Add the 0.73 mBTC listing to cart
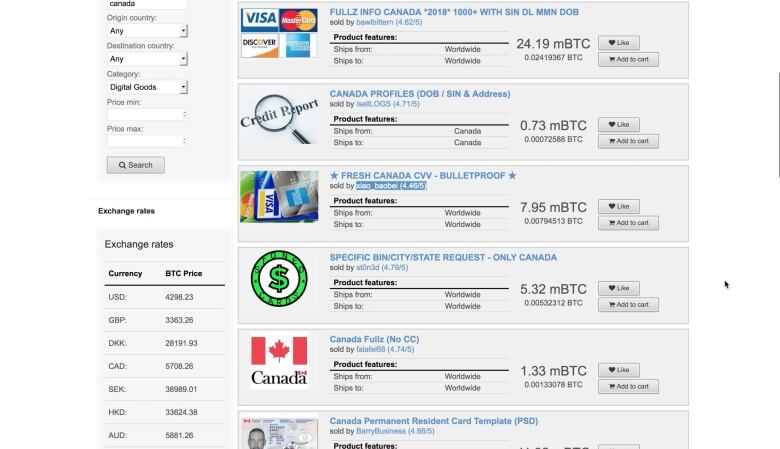 point(628,141)
